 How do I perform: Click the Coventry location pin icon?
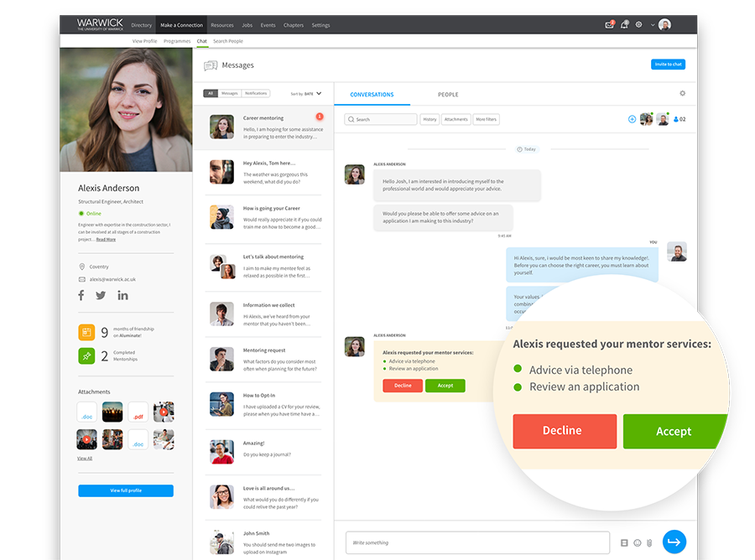click(x=82, y=267)
